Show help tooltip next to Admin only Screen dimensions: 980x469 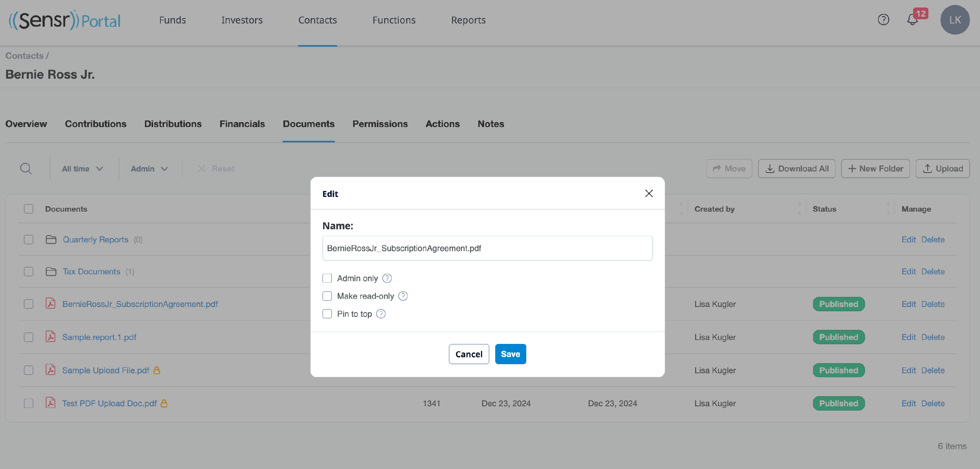pos(386,279)
